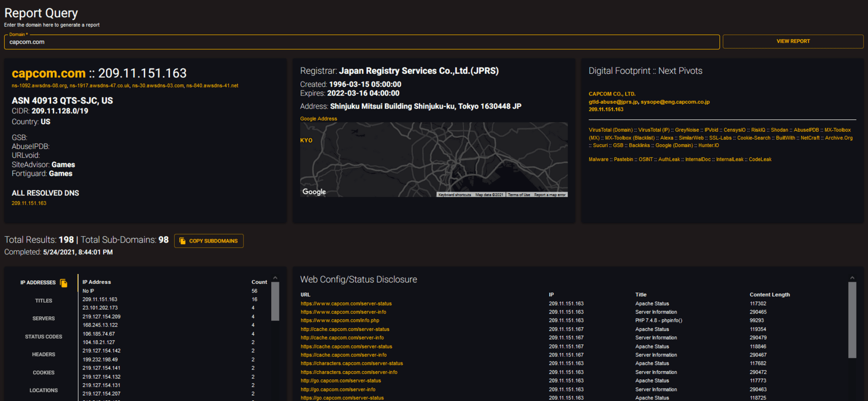868x401 pixels.
Task: Open the VirusTotal (Domain) pivot link
Action: pos(611,130)
